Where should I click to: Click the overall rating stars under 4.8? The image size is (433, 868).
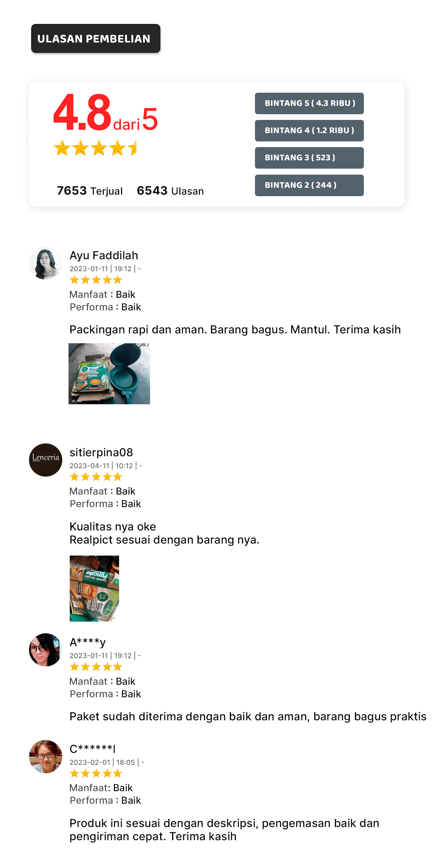95,148
